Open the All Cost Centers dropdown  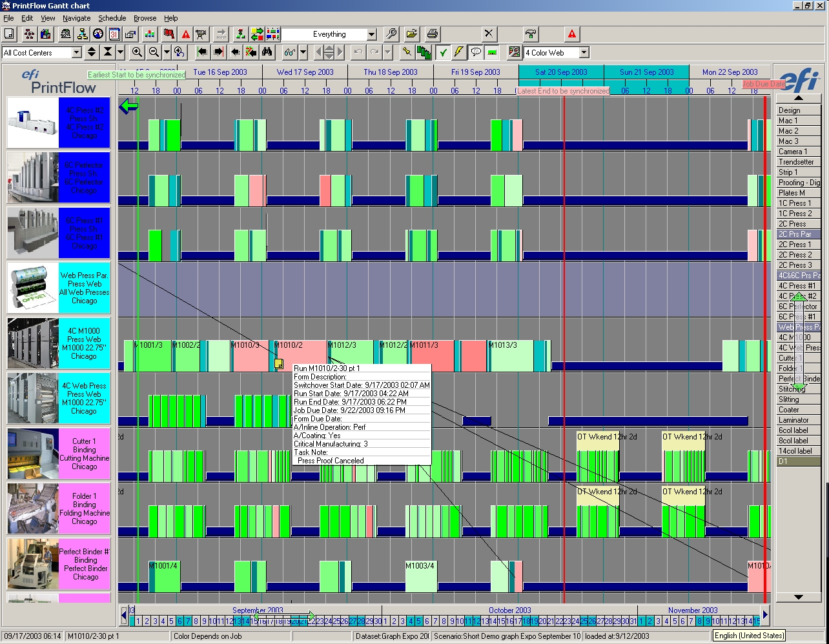[76, 53]
